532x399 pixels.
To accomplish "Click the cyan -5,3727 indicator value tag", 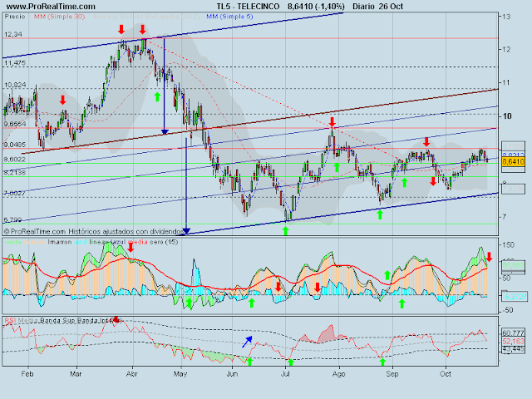I will click(514, 297).
